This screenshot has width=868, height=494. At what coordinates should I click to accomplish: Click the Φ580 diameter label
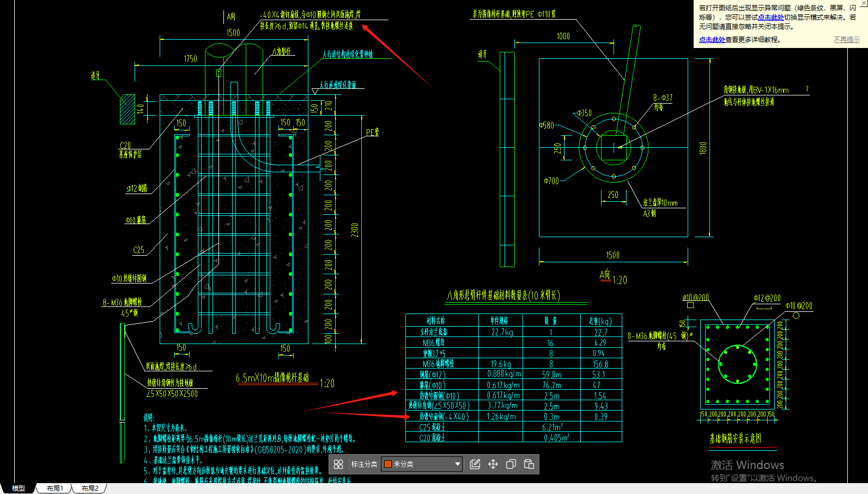pyautogui.click(x=547, y=125)
